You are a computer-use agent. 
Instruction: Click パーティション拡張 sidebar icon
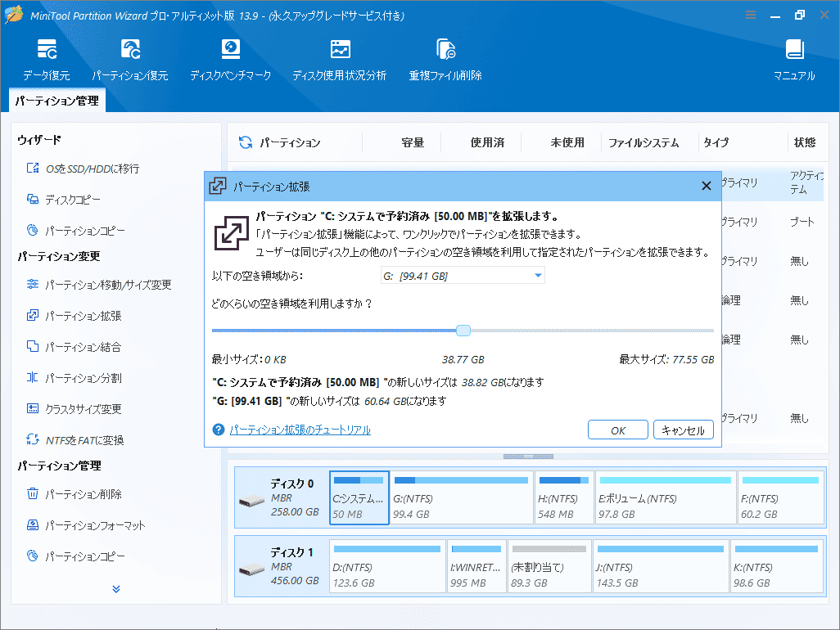coord(33,315)
